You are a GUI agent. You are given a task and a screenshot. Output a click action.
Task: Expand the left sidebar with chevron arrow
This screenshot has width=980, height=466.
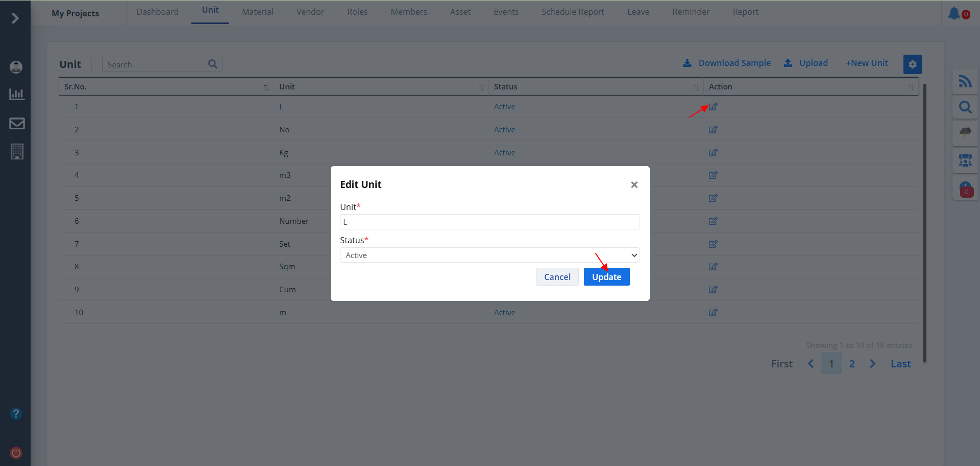click(15, 18)
